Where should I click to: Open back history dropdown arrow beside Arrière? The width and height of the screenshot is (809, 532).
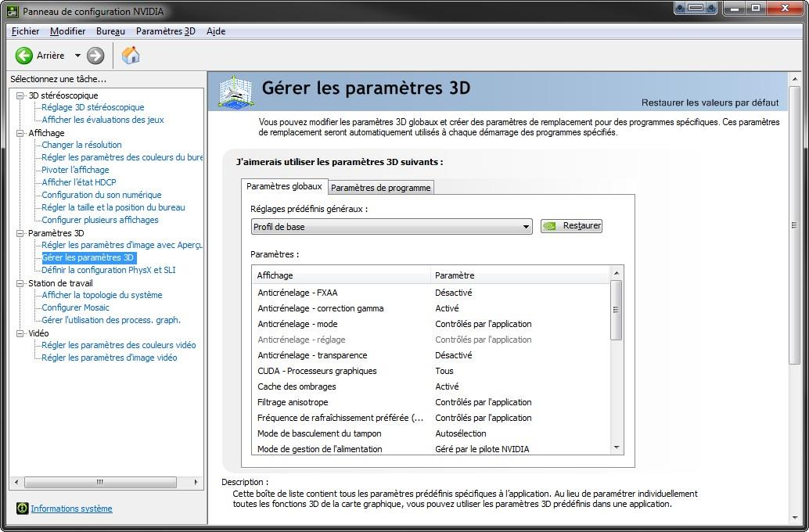tap(77, 56)
